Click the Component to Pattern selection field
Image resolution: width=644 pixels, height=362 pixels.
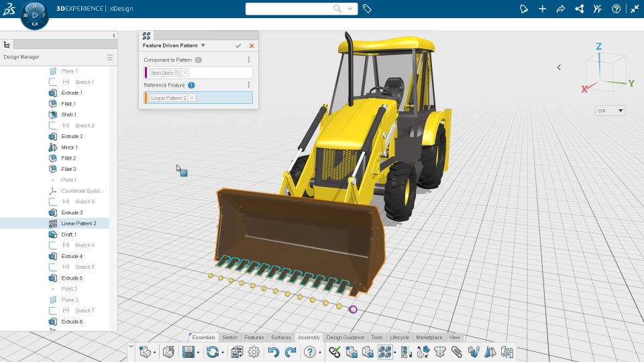(x=199, y=72)
